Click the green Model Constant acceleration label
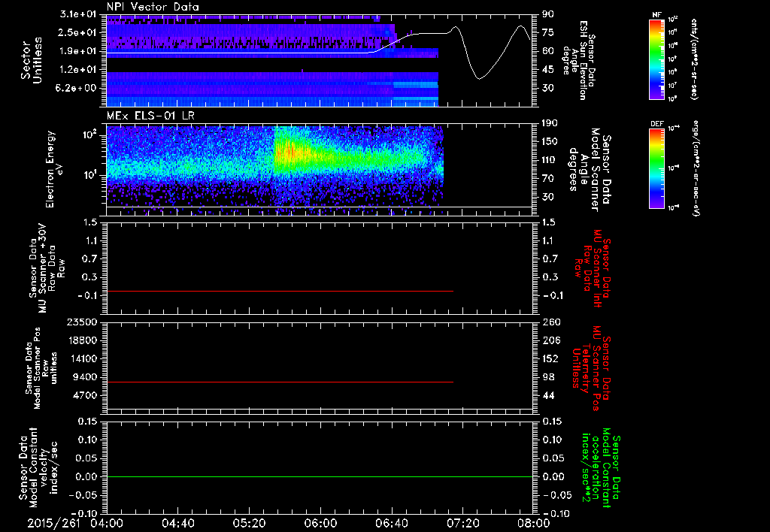The image size is (770, 532). pos(601,468)
